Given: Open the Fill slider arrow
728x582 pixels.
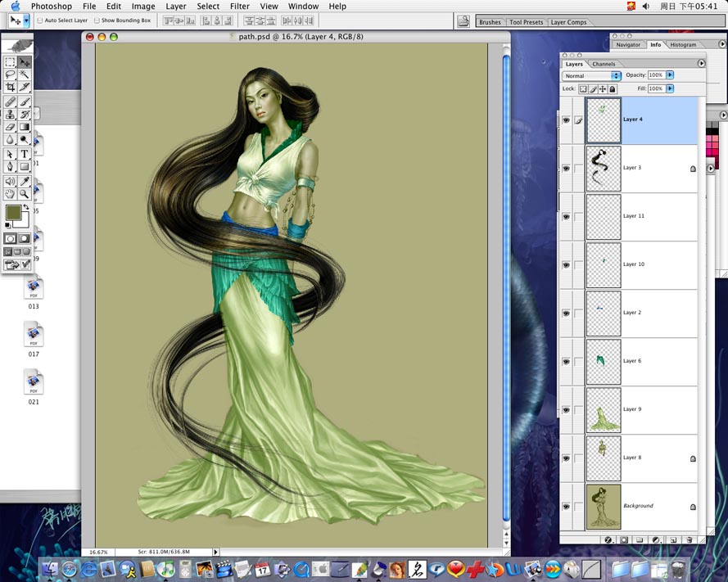Looking at the screenshot, I should pos(670,88).
